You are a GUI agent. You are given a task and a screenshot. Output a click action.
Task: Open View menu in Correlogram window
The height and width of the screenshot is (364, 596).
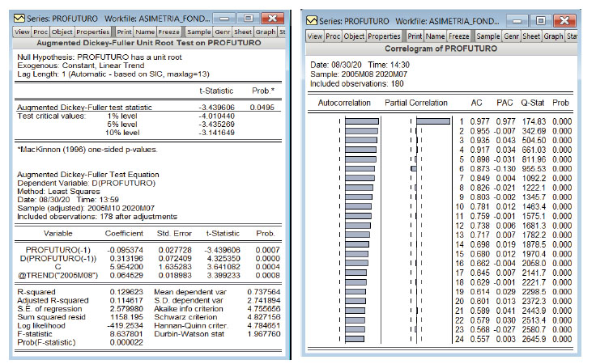point(315,36)
